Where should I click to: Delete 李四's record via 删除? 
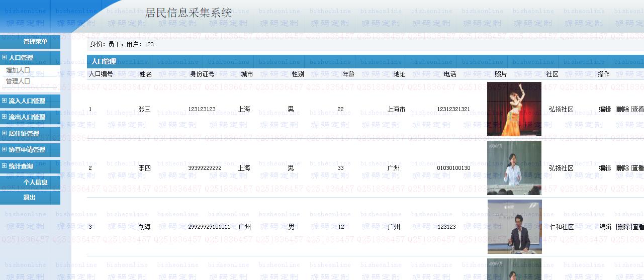pos(623,168)
